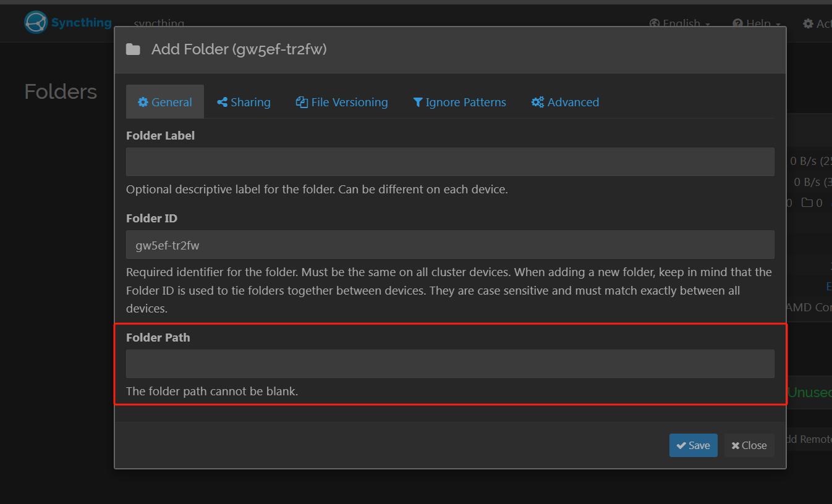Open the Help menu
832x504 pixels.
[x=757, y=23]
